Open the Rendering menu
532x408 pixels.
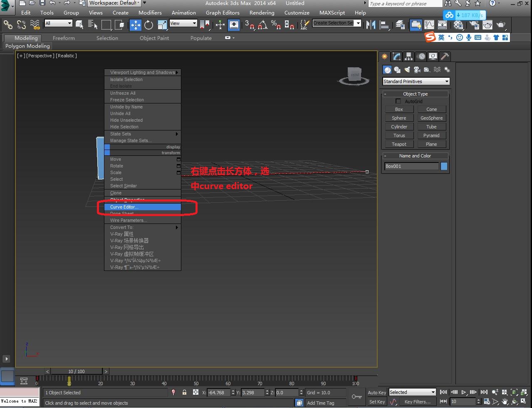[x=262, y=13]
